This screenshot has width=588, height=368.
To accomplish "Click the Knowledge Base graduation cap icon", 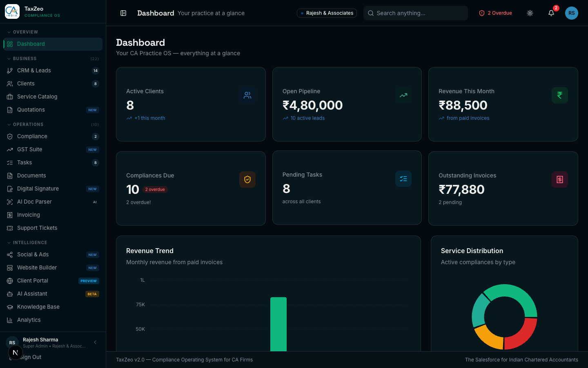I will coord(10,307).
